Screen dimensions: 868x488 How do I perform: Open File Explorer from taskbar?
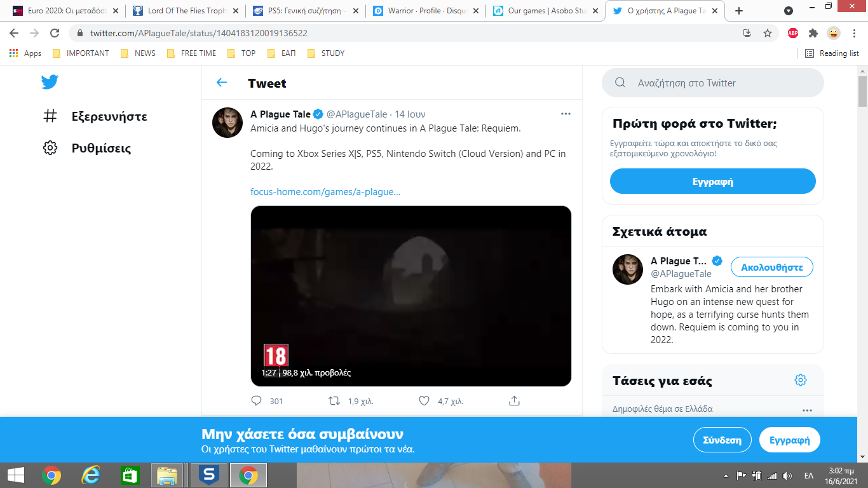(167, 475)
